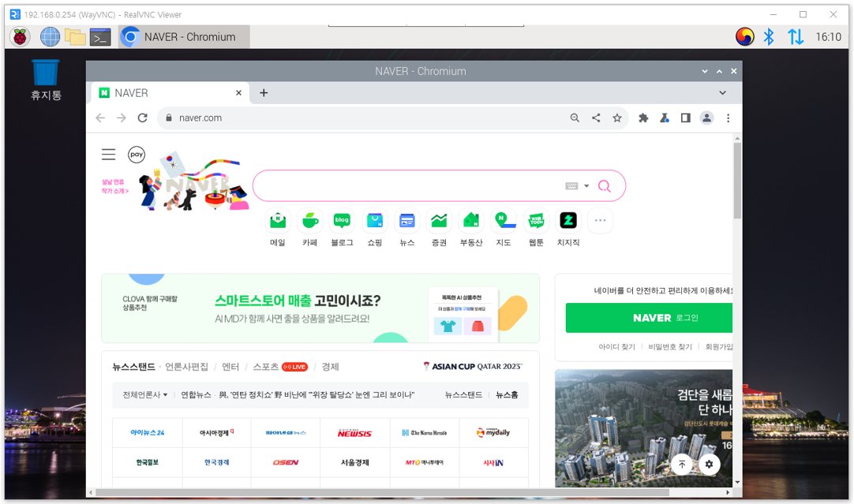Expand the tab search chevron in tab strip
The height and width of the screenshot is (504, 854).
(722, 93)
